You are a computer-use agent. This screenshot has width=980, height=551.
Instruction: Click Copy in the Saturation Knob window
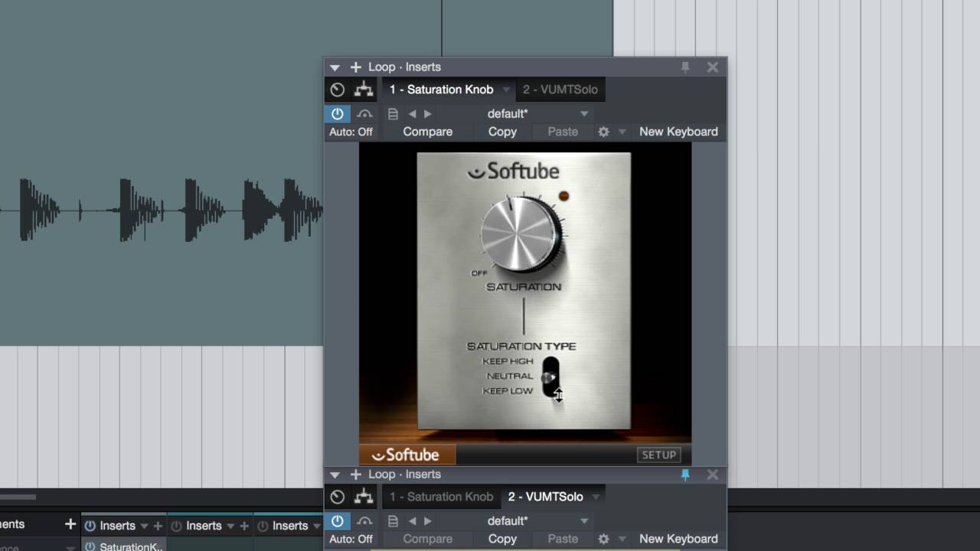tap(502, 132)
